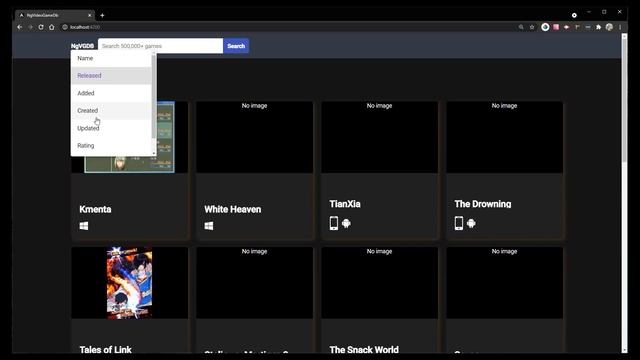Open The Snack World title
The height and width of the screenshot is (360, 640).
[x=364, y=349]
